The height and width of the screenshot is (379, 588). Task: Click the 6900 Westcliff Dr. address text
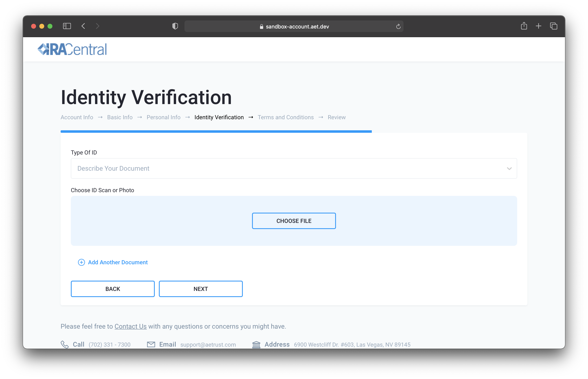[x=352, y=345]
